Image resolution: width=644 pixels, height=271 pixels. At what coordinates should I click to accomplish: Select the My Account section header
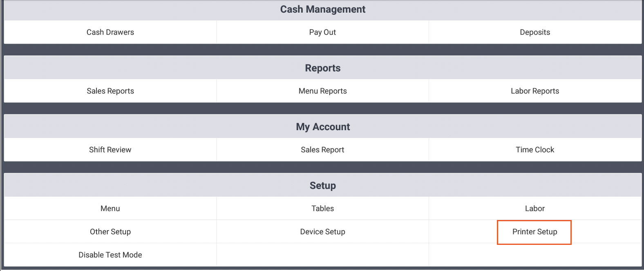click(x=322, y=127)
